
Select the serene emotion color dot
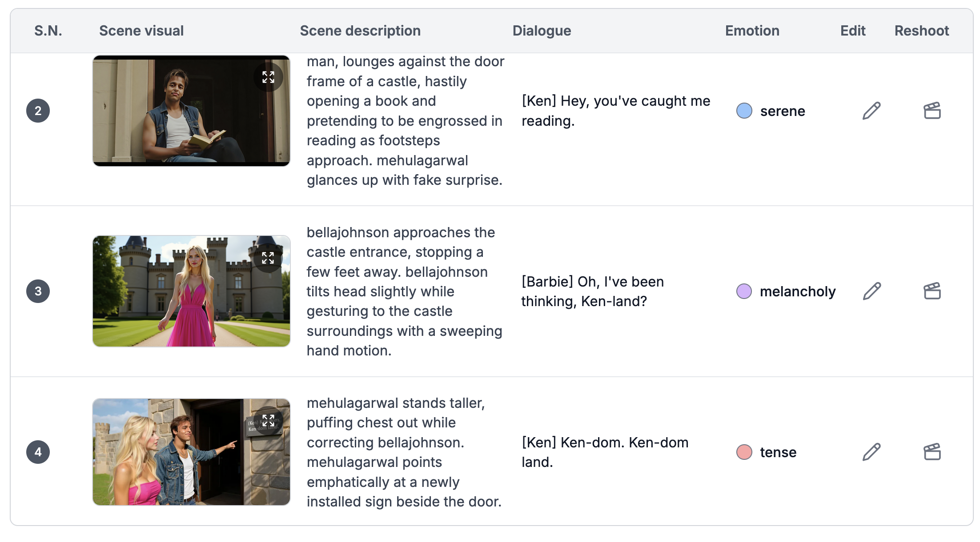pos(743,111)
